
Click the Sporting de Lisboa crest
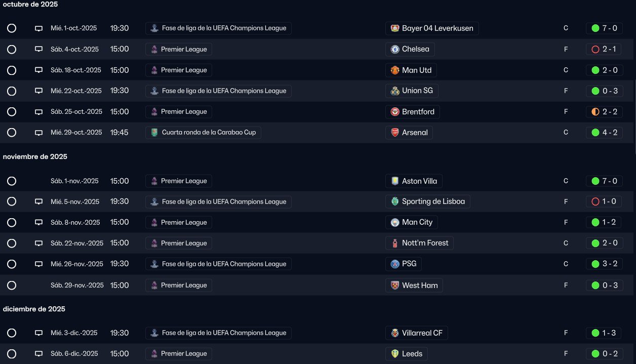point(395,201)
